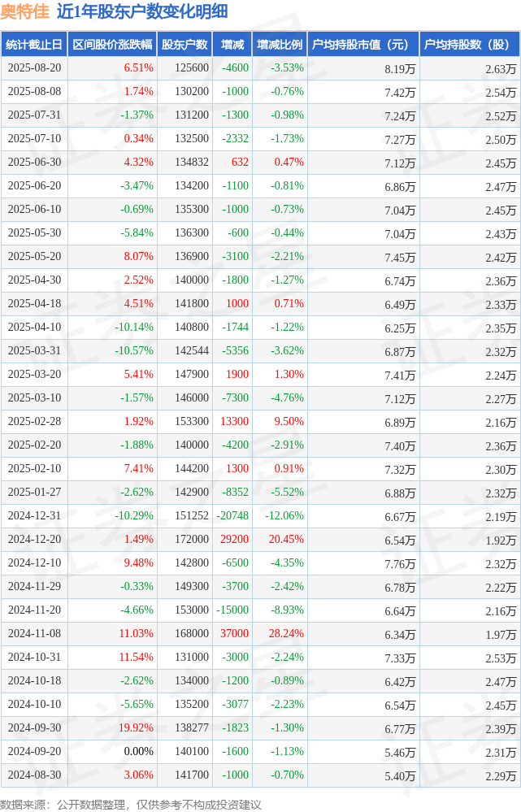The height and width of the screenshot is (812, 521).
Task: Click the 股东户数 column header
Action: pyautogui.click(x=185, y=45)
